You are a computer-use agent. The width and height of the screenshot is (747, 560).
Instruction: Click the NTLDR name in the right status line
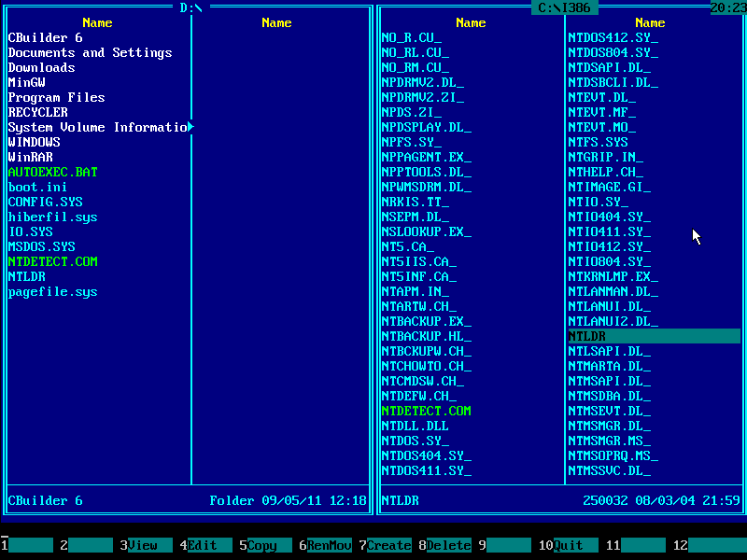click(401, 500)
